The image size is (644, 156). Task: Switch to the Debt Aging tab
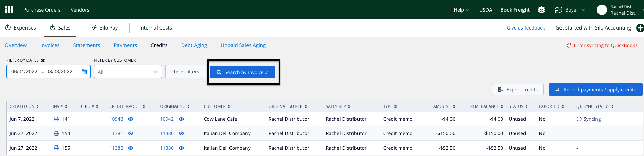194,45
